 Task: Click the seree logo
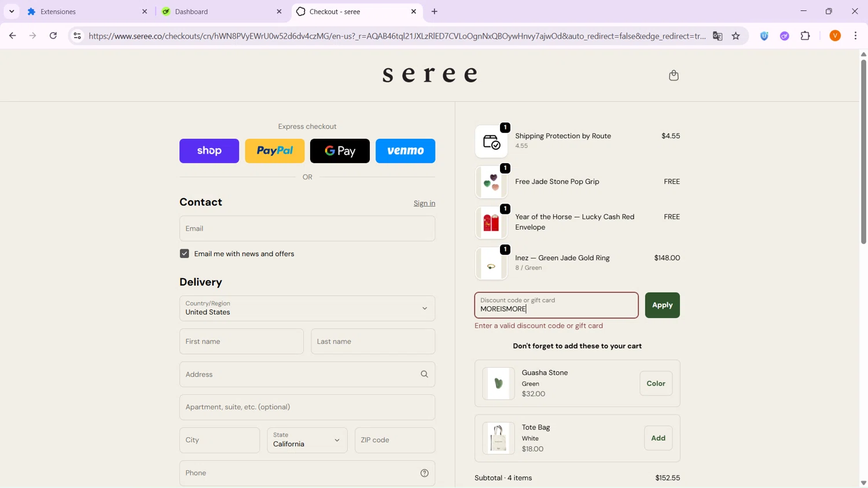(x=430, y=74)
